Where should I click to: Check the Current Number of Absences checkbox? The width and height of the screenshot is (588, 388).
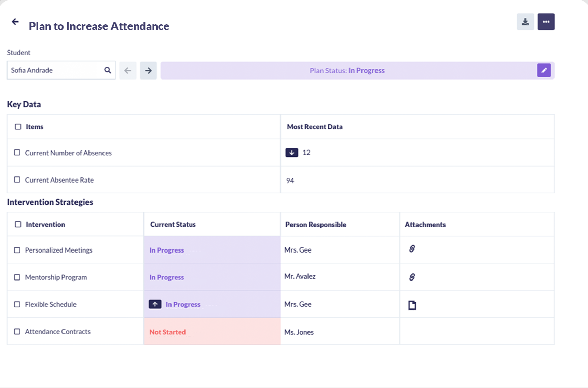[x=17, y=153]
